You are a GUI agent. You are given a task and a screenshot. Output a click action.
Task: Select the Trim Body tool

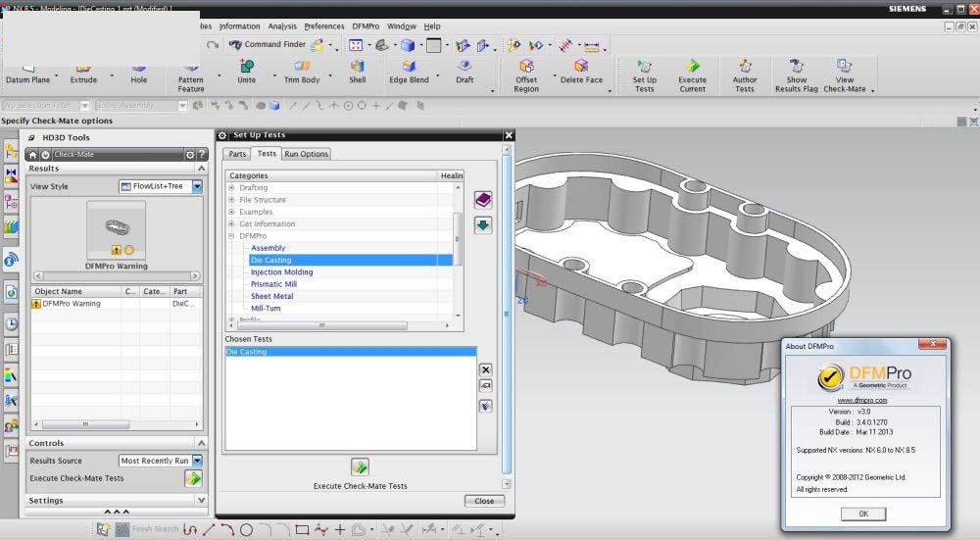(302, 72)
